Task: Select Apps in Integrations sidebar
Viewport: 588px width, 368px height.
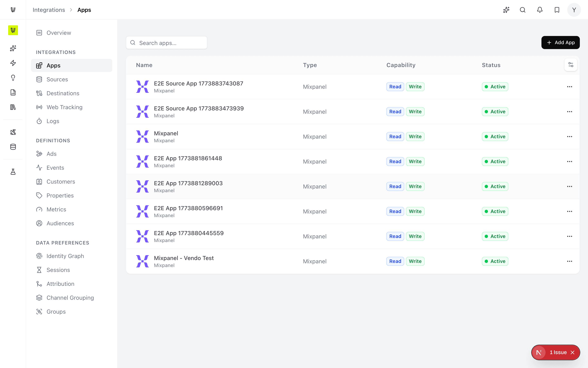Action: tap(72, 65)
